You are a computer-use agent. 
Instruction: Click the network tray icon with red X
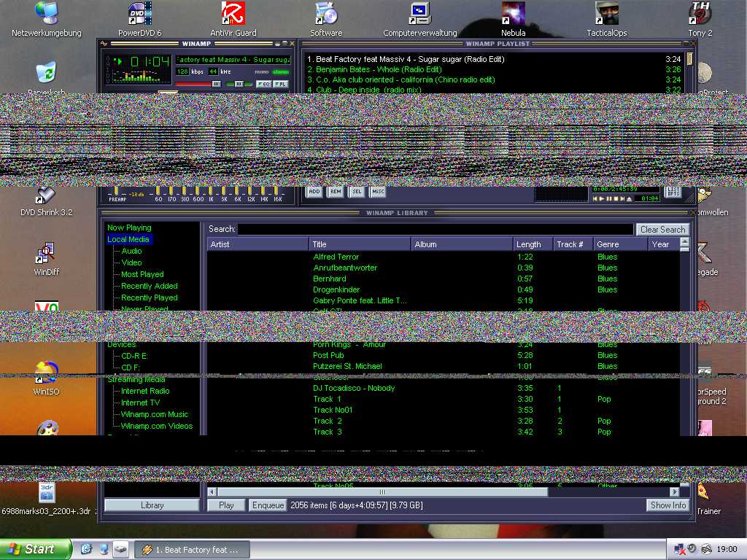(679, 549)
